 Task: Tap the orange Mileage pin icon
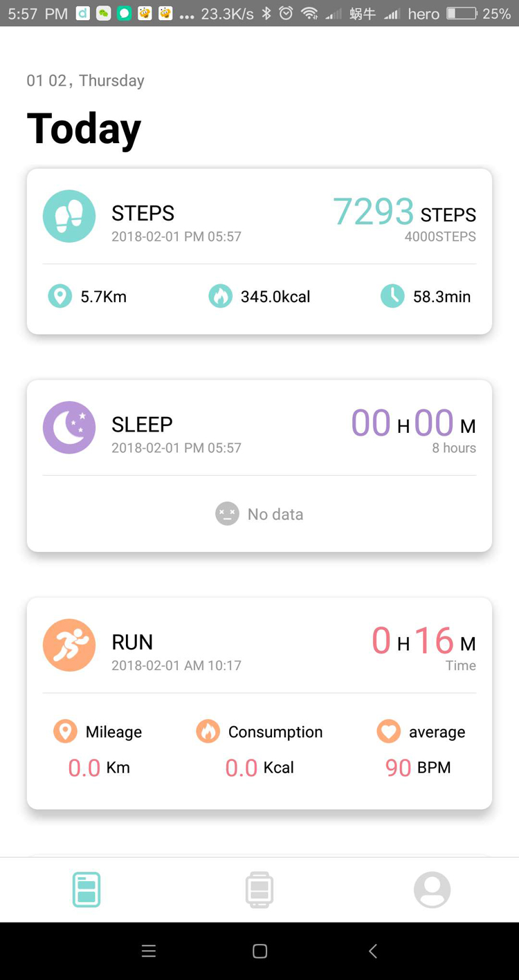pos(66,731)
